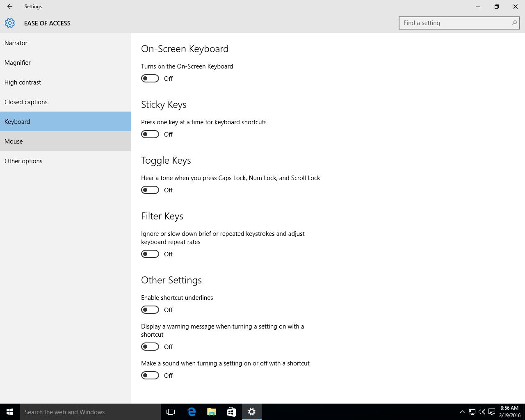Toggle the shortcut warning message switch

(x=150, y=347)
